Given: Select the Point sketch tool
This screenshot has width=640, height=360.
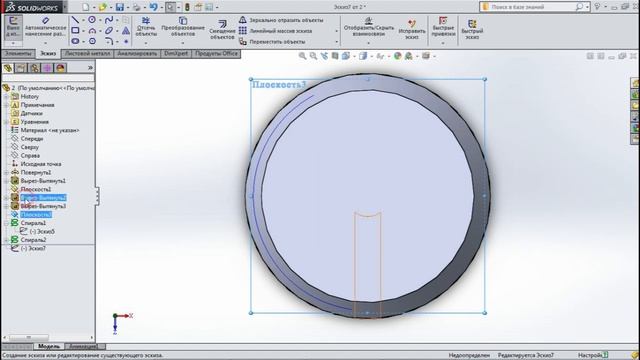Looking at the screenshot, I should coord(126,41).
